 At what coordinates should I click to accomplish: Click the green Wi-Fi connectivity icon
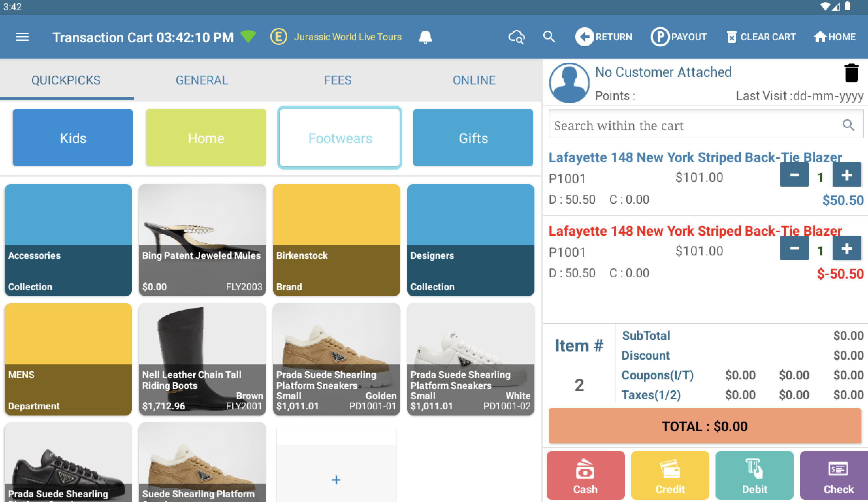click(248, 36)
